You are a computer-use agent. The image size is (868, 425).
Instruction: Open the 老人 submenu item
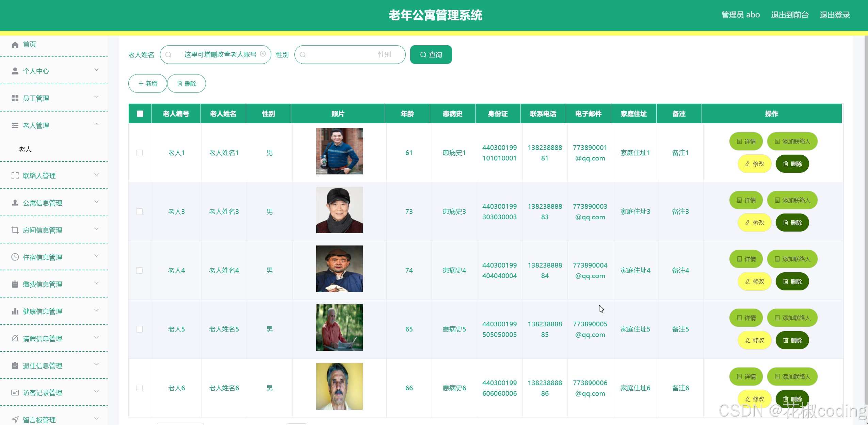coord(25,149)
